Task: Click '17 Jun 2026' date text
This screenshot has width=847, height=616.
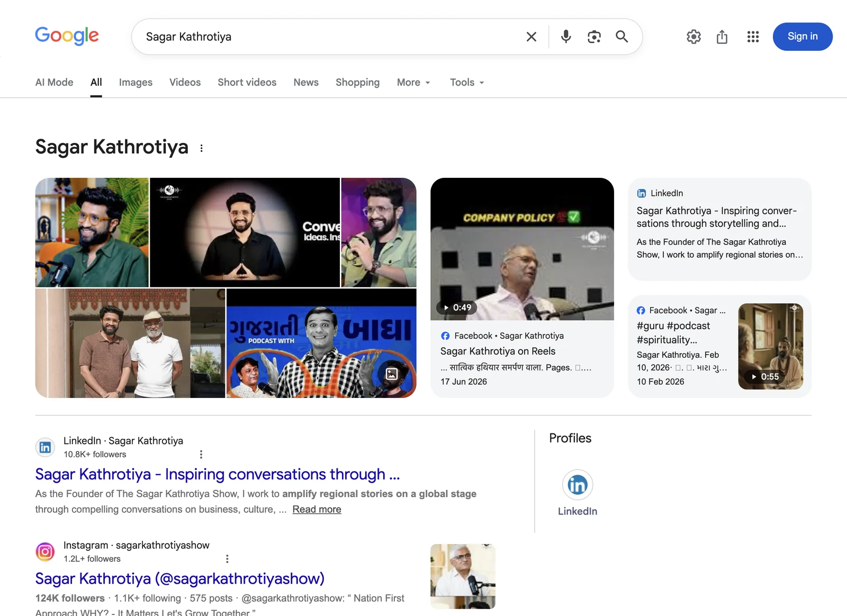Action: 464,382
